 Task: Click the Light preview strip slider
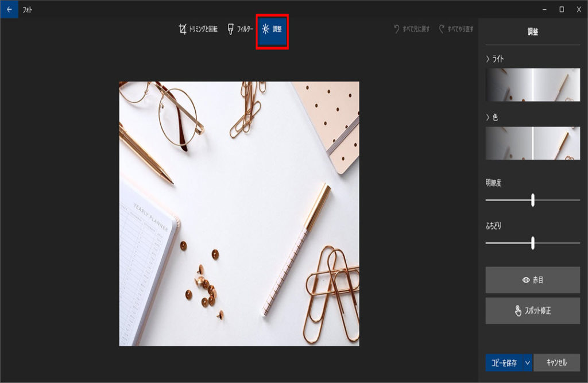pyautogui.click(x=532, y=85)
